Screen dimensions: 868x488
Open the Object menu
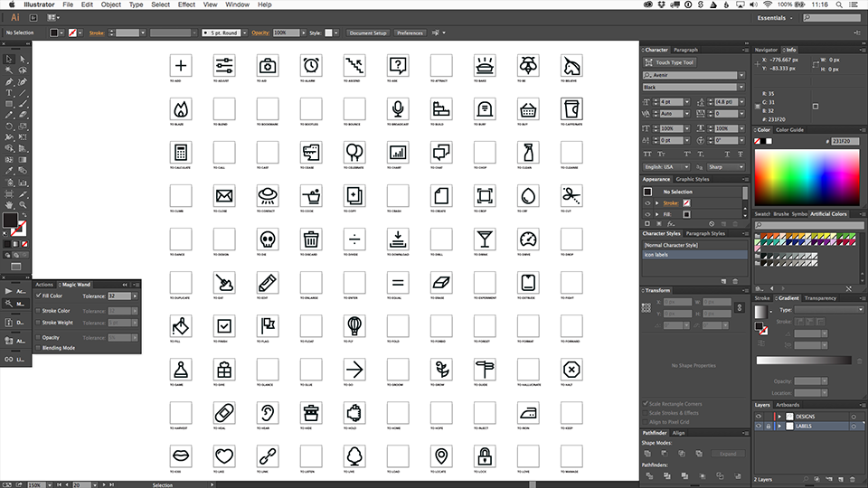click(x=110, y=5)
